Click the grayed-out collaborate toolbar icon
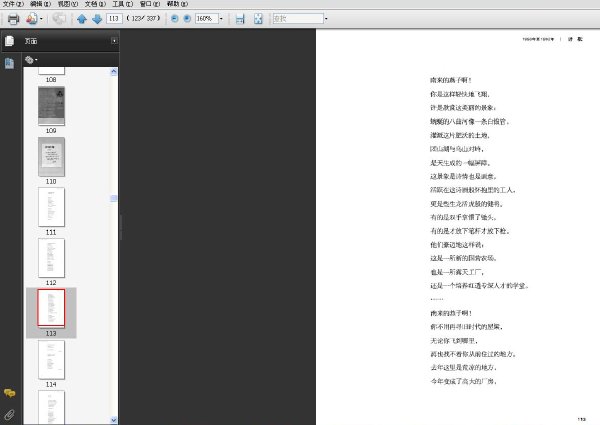The height and width of the screenshot is (425, 600). click(x=59, y=18)
